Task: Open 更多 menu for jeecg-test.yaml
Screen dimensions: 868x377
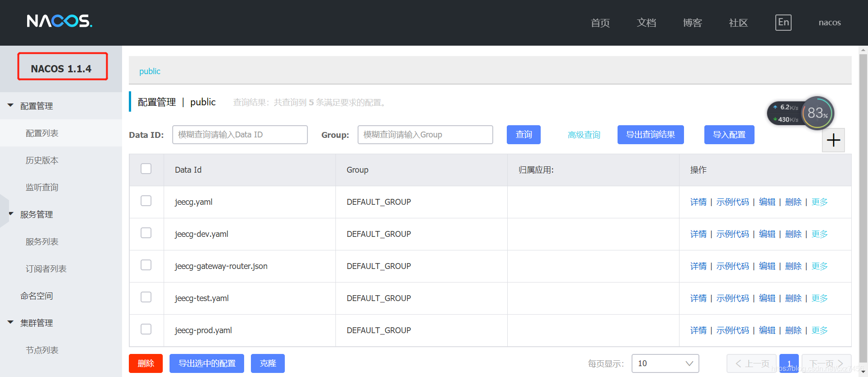Action: [x=820, y=298]
